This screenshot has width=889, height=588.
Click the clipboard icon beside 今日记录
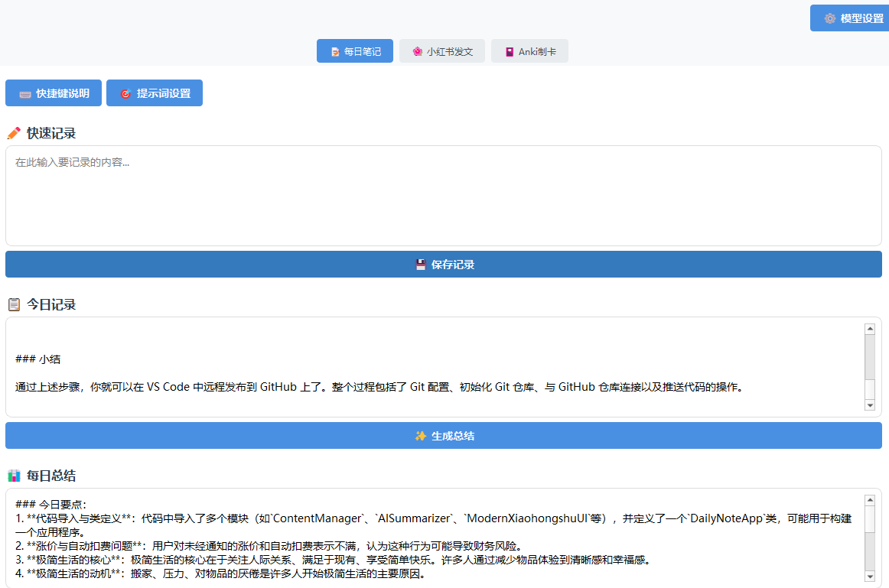14,305
